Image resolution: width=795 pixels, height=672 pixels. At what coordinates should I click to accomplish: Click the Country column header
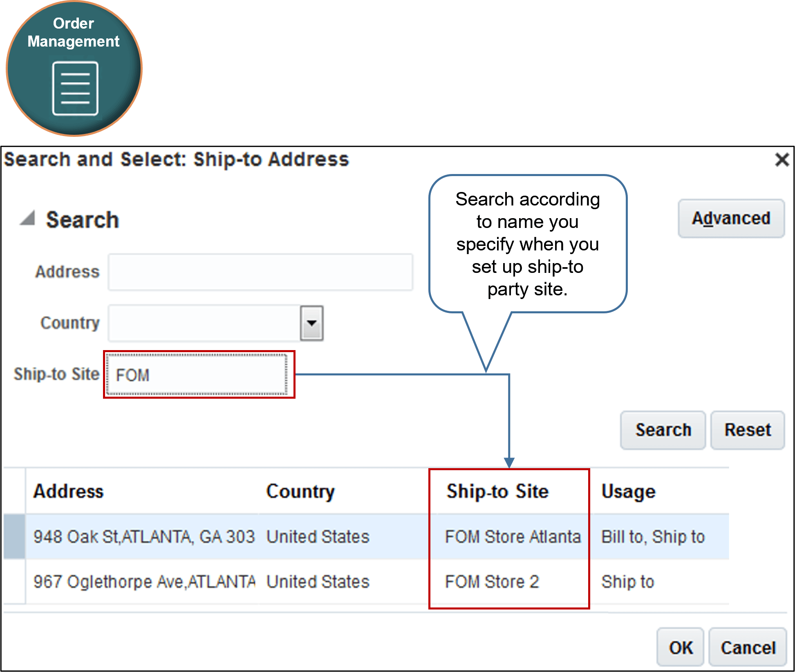pos(300,491)
